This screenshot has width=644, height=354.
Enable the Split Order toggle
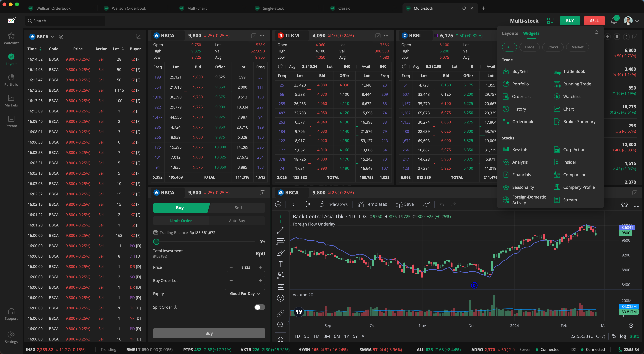(259, 307)
